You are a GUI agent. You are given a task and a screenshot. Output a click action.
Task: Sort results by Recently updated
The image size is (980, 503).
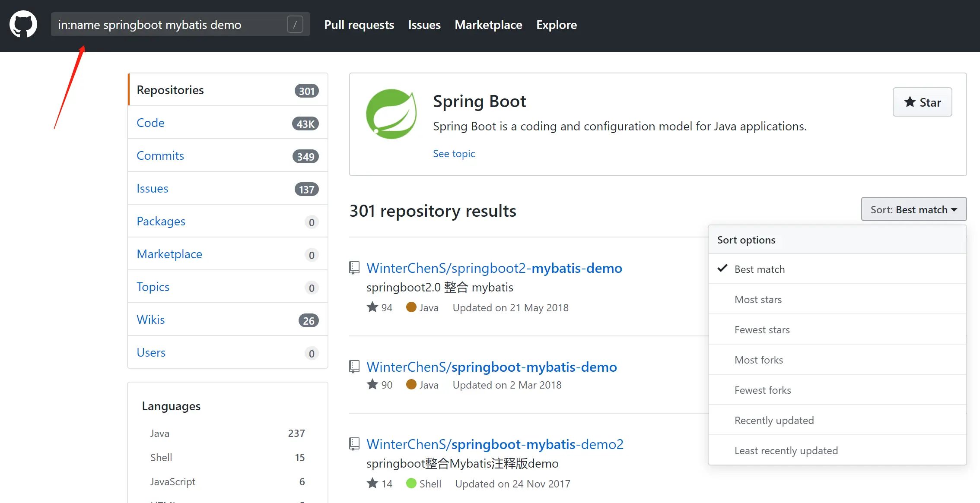(774, 421)
